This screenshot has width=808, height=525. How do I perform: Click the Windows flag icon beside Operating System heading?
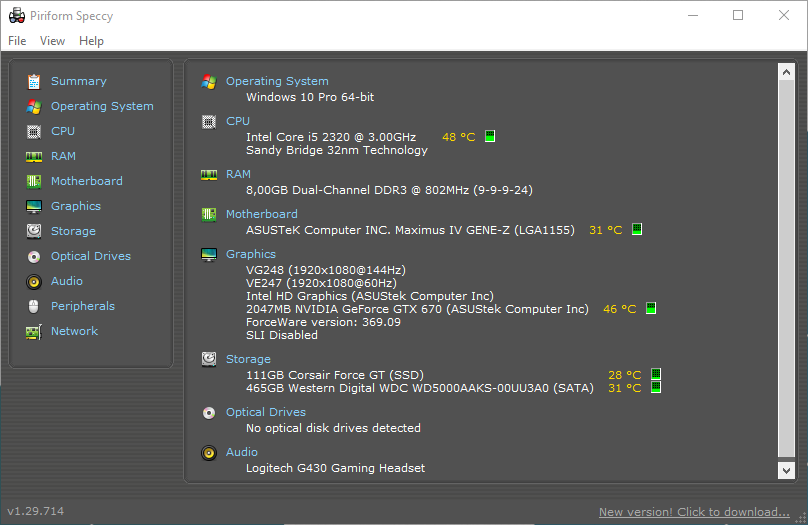(x=209, y=81)
